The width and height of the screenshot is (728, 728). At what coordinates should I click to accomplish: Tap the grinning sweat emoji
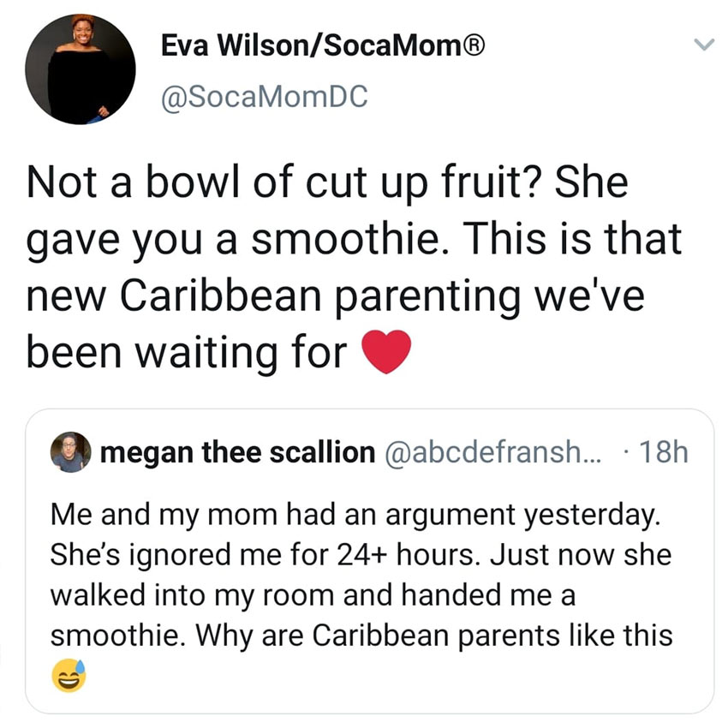click(69, 676)
